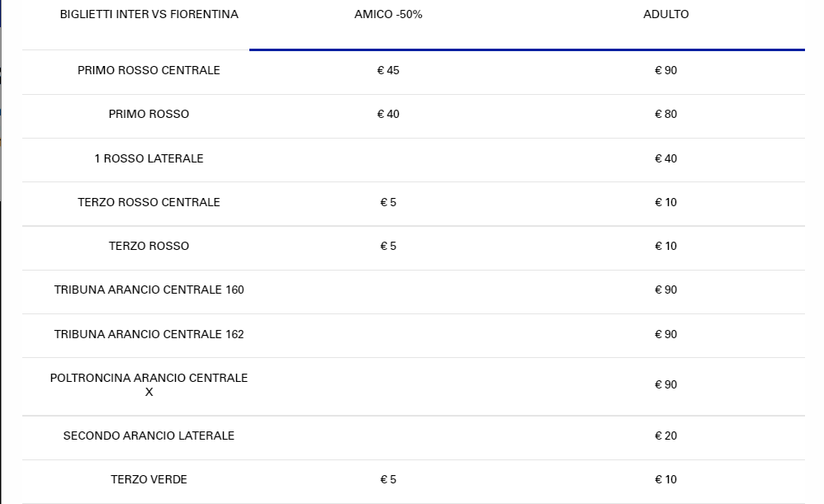Click the Poltroncina Arancio Centrale X label
This screenshot has height=504, width=824.
[x=149, y=384]
